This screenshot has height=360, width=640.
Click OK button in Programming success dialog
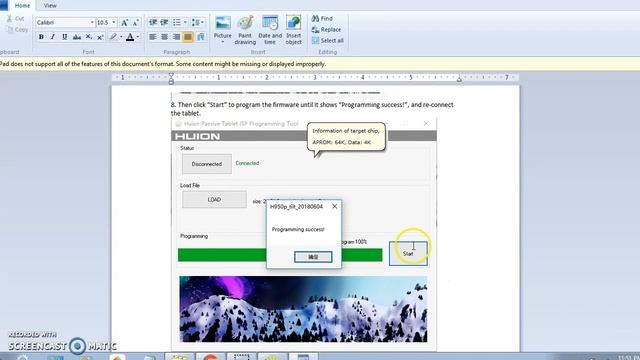pyautogui.click(x=313, y=257)
